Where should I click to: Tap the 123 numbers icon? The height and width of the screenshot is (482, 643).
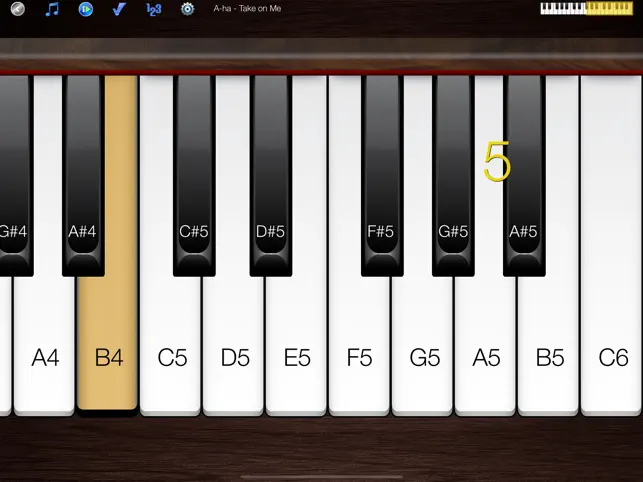pos(153,9)
